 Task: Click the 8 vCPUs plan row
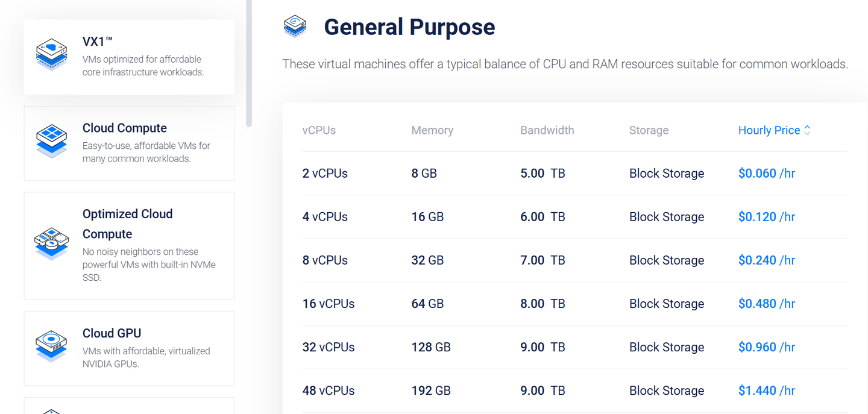coord(325,260)
